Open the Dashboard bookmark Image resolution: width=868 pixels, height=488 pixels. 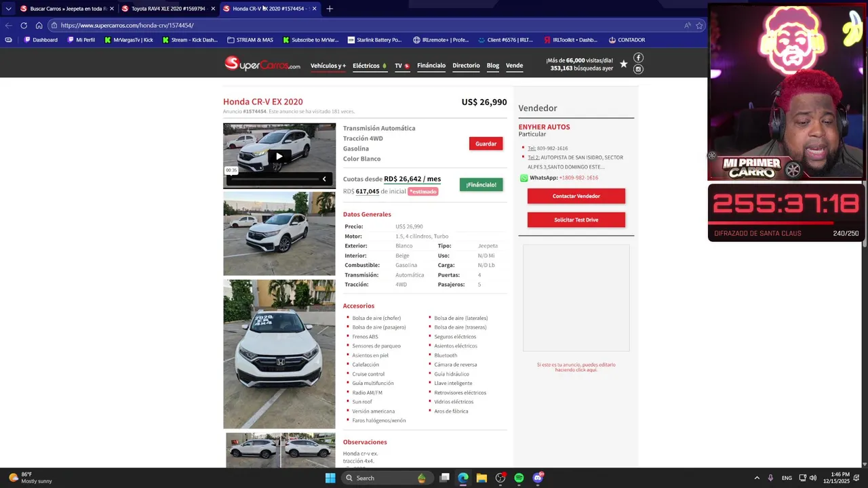(x=41, y=40)
